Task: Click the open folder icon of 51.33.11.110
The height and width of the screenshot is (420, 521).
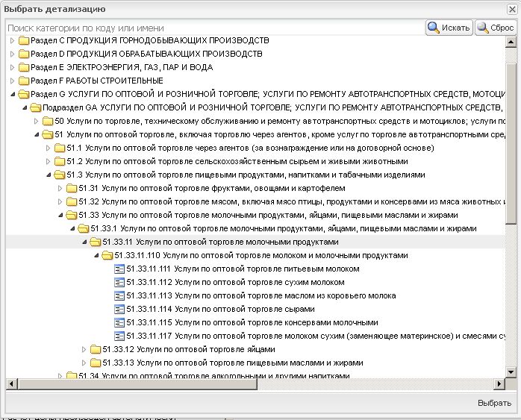Action: tap(107, 255)
